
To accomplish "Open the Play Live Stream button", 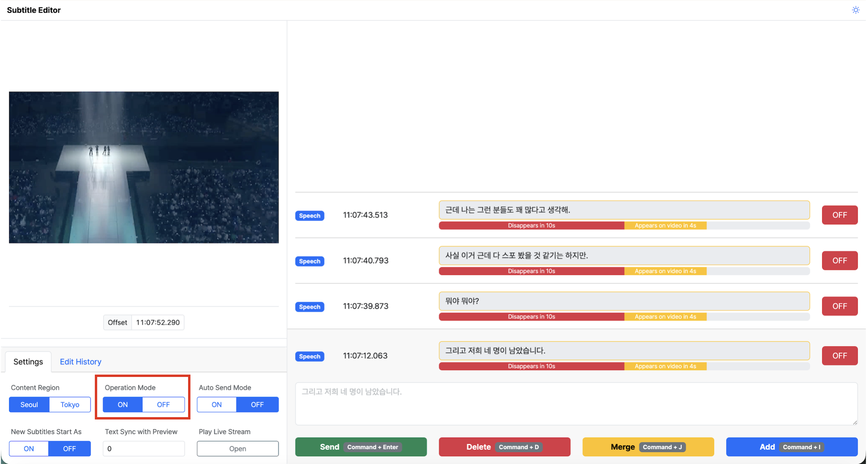I will (238, 449).
